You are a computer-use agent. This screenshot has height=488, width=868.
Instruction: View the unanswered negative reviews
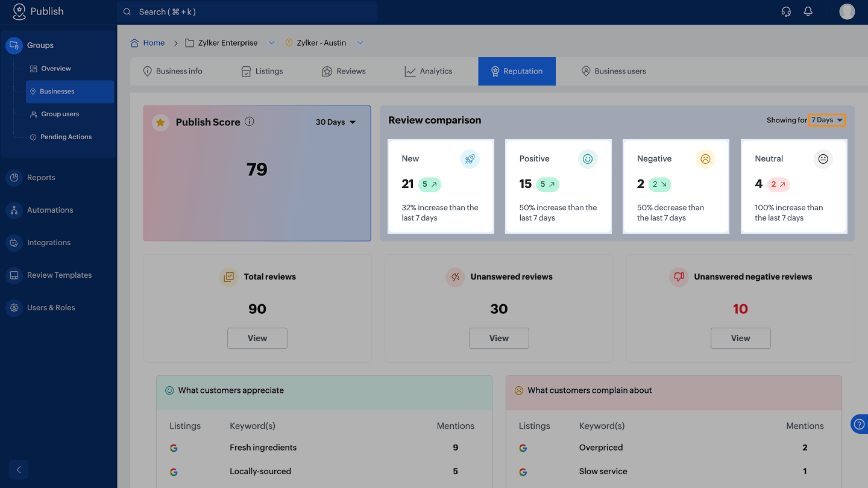pyautogui.click(x=740, y=338)
